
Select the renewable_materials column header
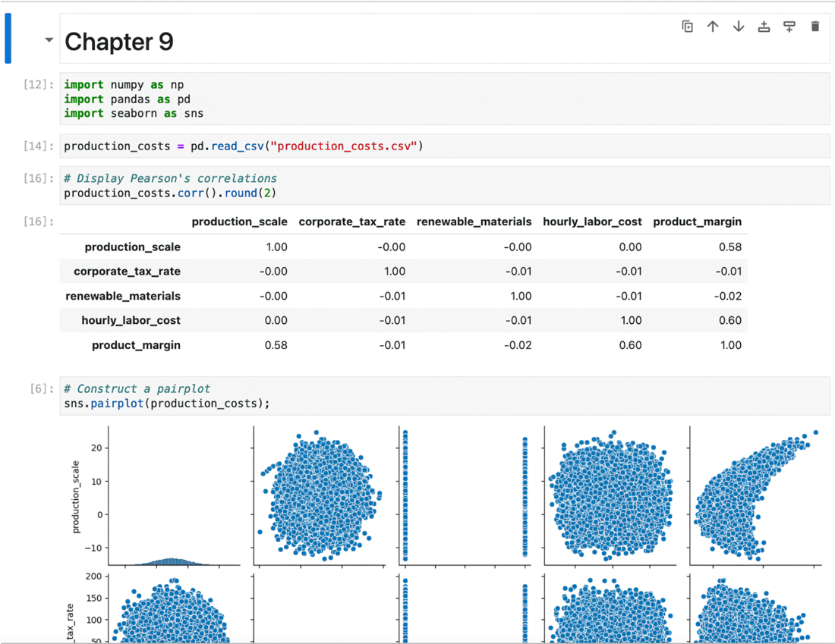[x=474, y=221]
